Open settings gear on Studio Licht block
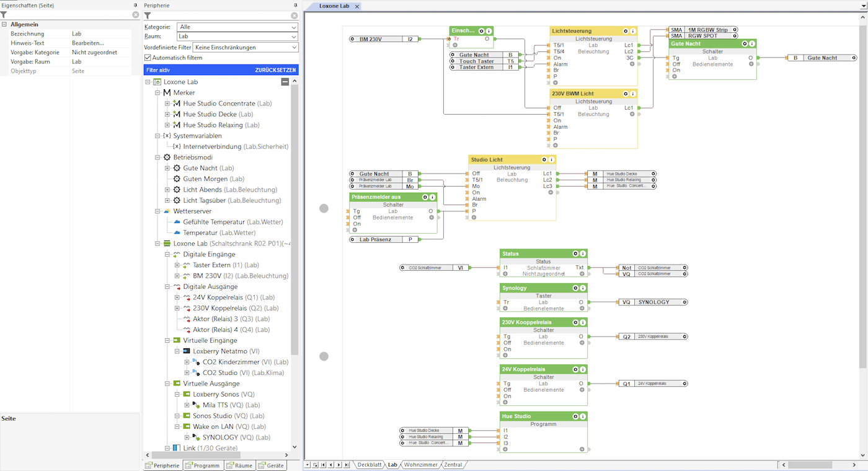 coord(544,160)
